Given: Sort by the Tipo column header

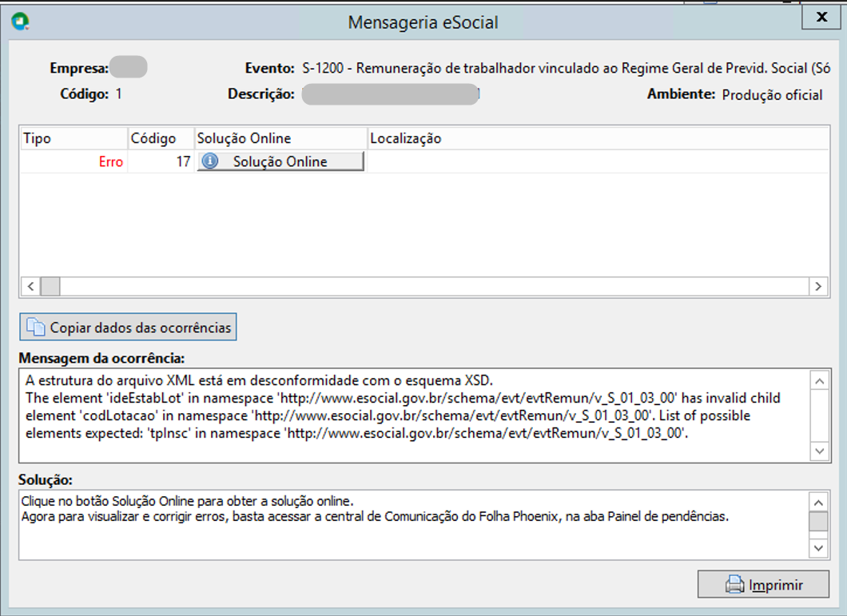Looking at the screenshot, I should pyautogui.click(x=74, y=138).
